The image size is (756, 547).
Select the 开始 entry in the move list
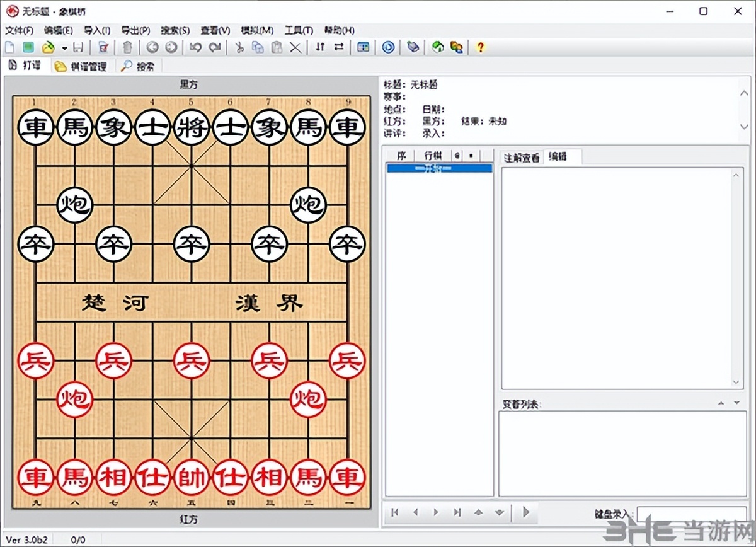point(438,168)
